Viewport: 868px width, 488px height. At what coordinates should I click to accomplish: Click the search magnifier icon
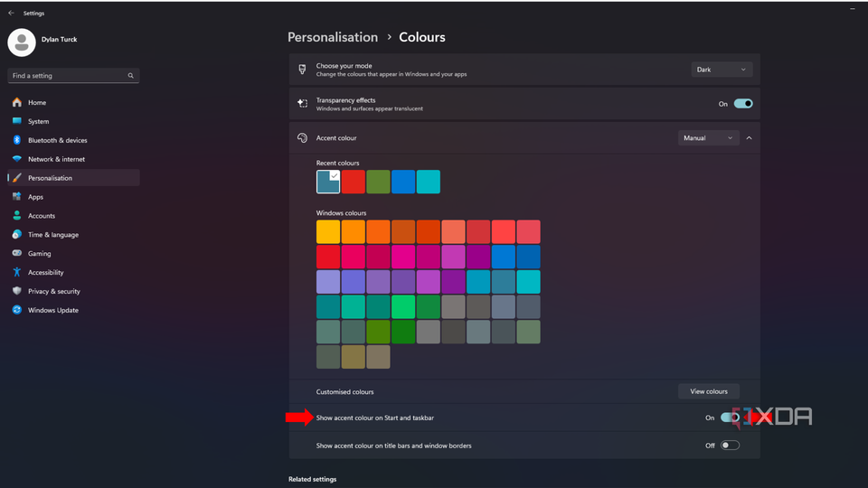(130, 76)
